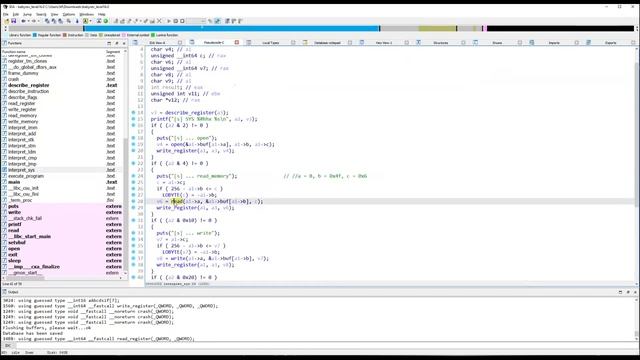Viewport: 640px width, 360px height.
Task: Toggle breakpoint dot at code line 24
Action: 133,176
